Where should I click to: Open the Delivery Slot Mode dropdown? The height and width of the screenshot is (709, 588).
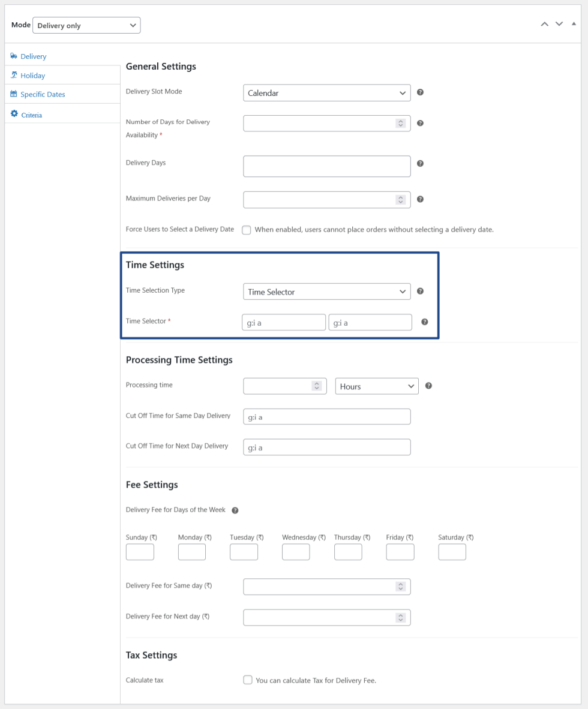(326, 93)
